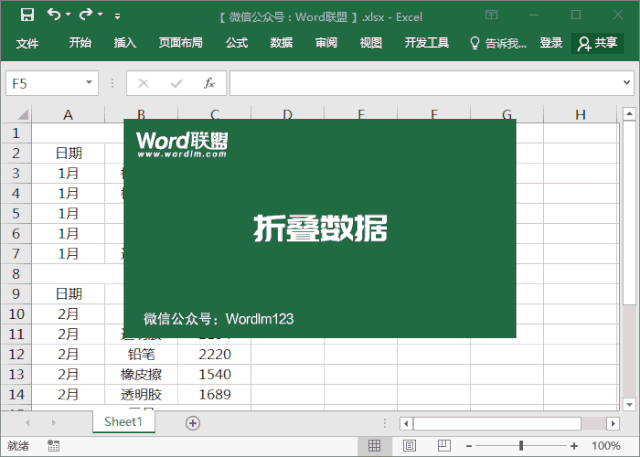The width and height of the screenshot is (640, 457).
Task: Click the zoom in plus icon
Action: [576, 446]
